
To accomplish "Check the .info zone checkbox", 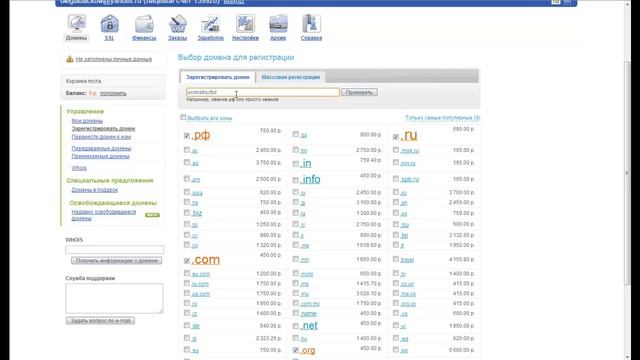I will click(x=296, y=180).
